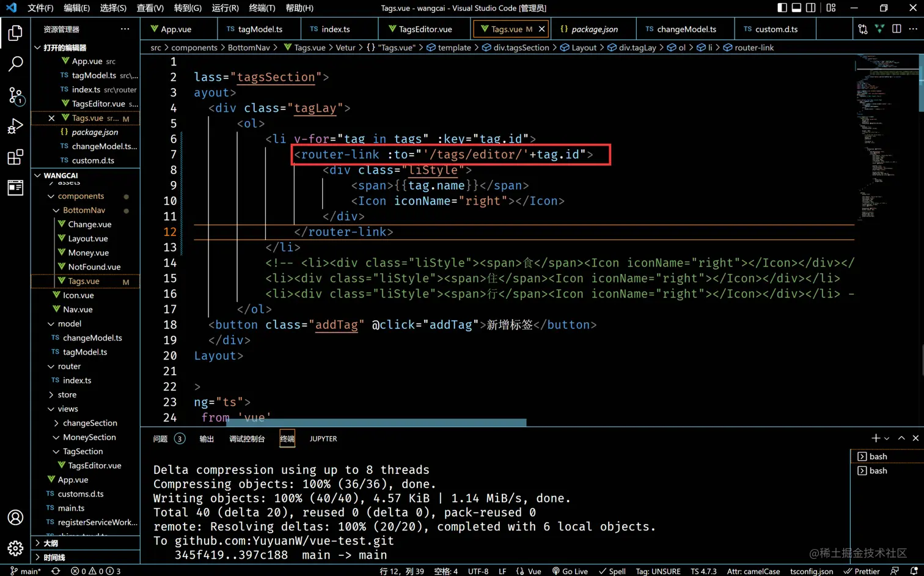This screenshot has width=924, height=576.
Task: Open the Accounts menu icon
Action: [15, 517]
